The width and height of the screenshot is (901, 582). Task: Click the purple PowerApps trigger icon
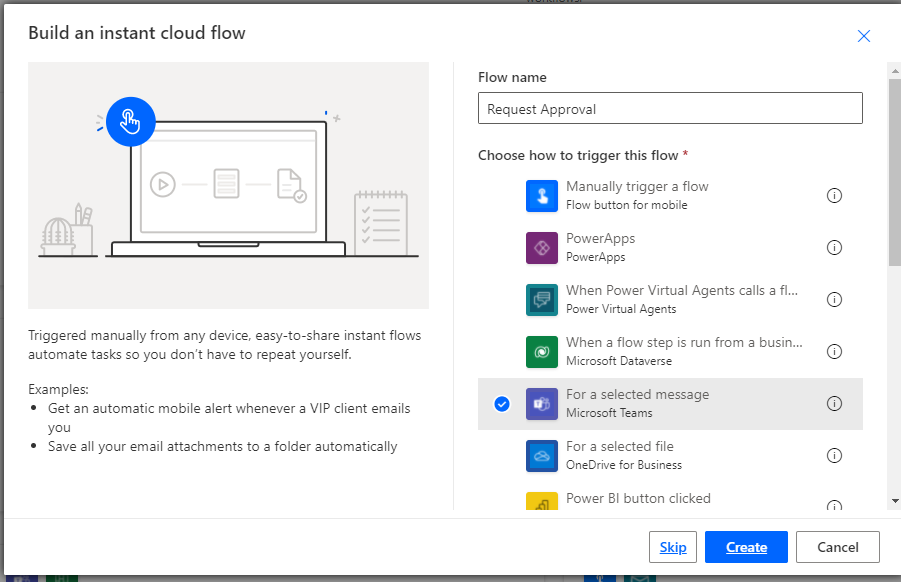[x=541, y=247]
